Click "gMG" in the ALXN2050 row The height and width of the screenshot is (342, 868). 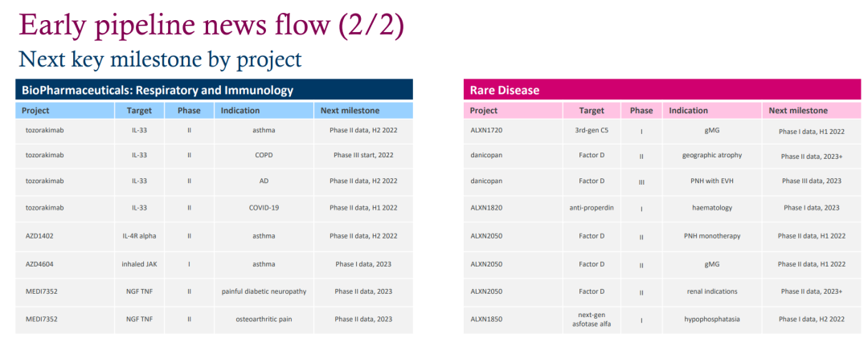coord(712,264)
